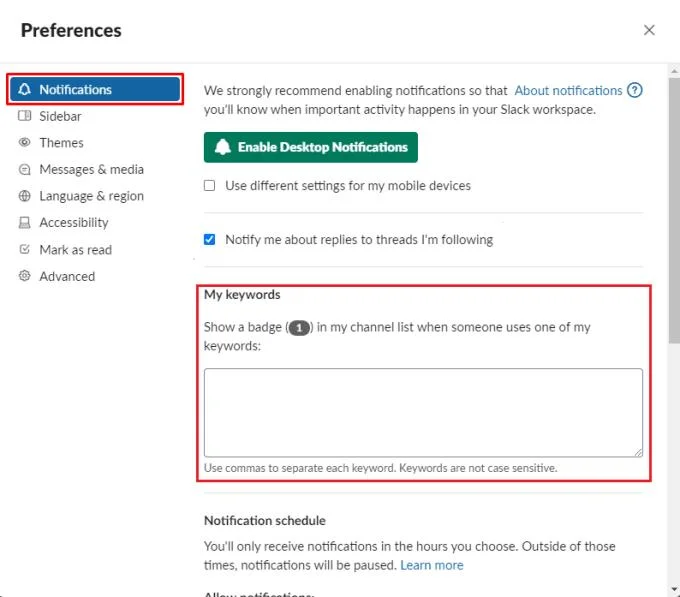Click the 'Preferences' title text
Screen dimensions: 680x597
point(71,30)
